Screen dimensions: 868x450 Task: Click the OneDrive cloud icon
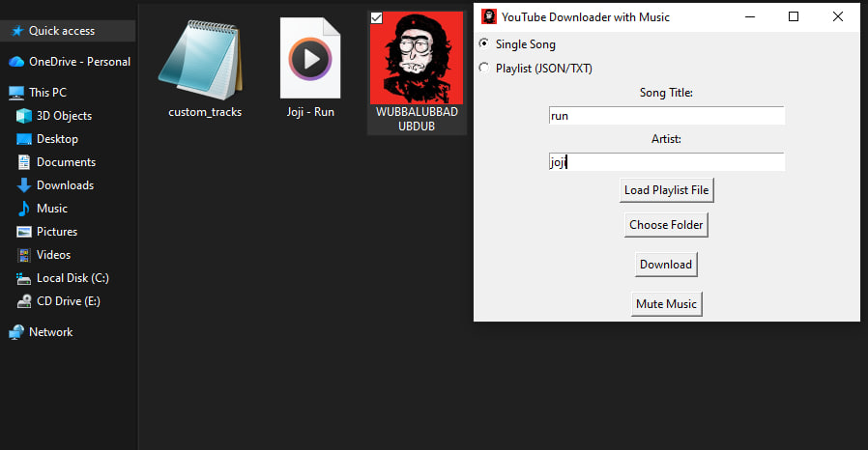(16, 62)
